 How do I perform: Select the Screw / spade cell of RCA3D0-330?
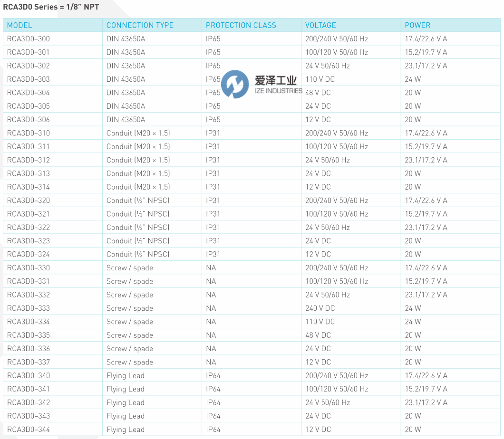129,267
